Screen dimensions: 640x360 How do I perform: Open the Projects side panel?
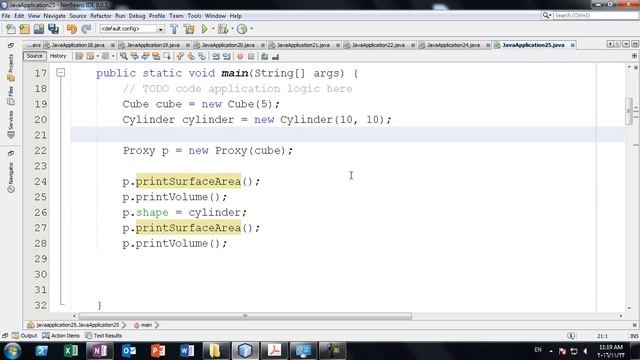point(11,68)
